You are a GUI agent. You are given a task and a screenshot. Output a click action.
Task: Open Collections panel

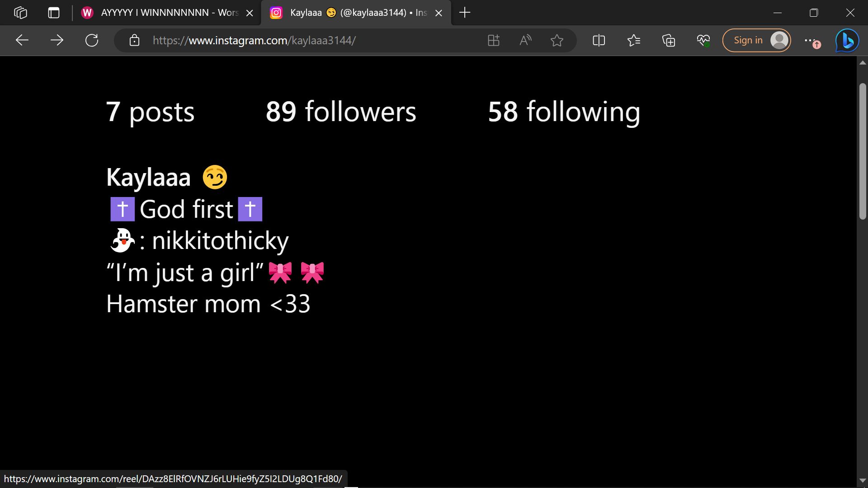tap(669, 40)
